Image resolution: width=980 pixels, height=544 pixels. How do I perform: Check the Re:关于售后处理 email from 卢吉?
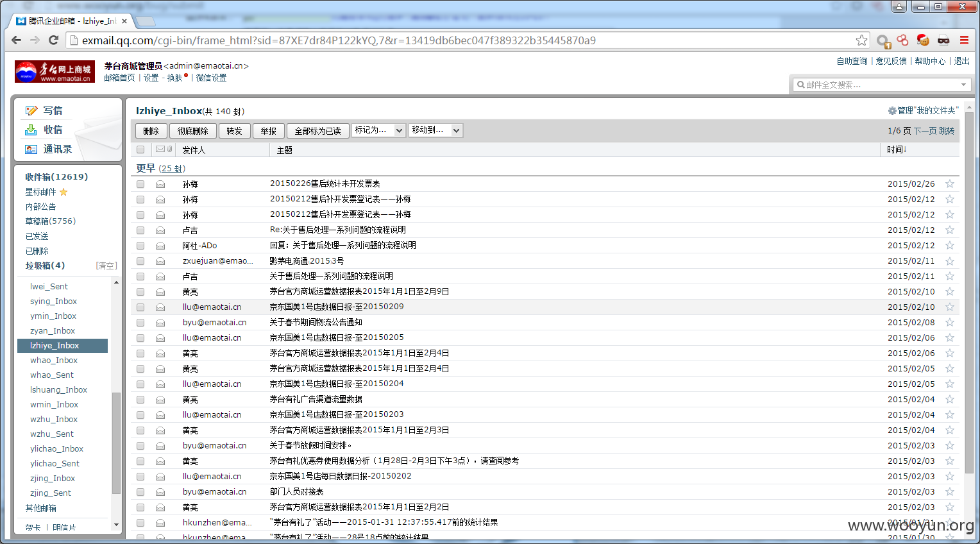[140, 230]
